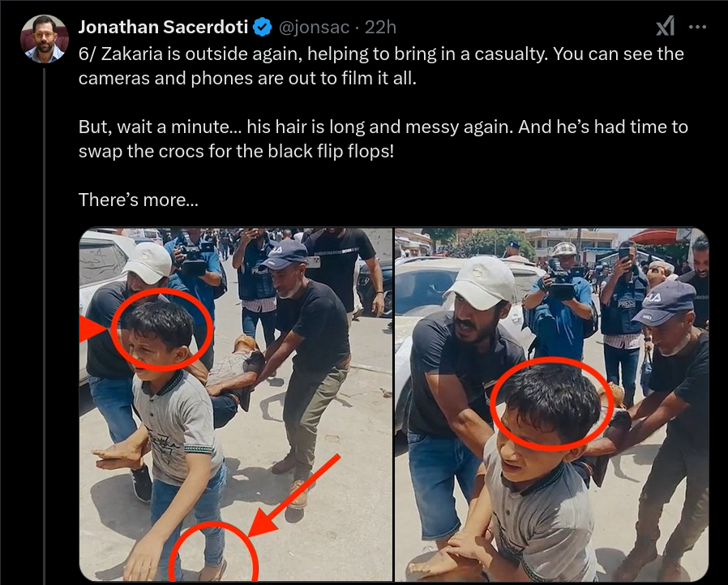
Task: Open Jonathan Sacerdoti's profile name link
Action: (163, 27)
